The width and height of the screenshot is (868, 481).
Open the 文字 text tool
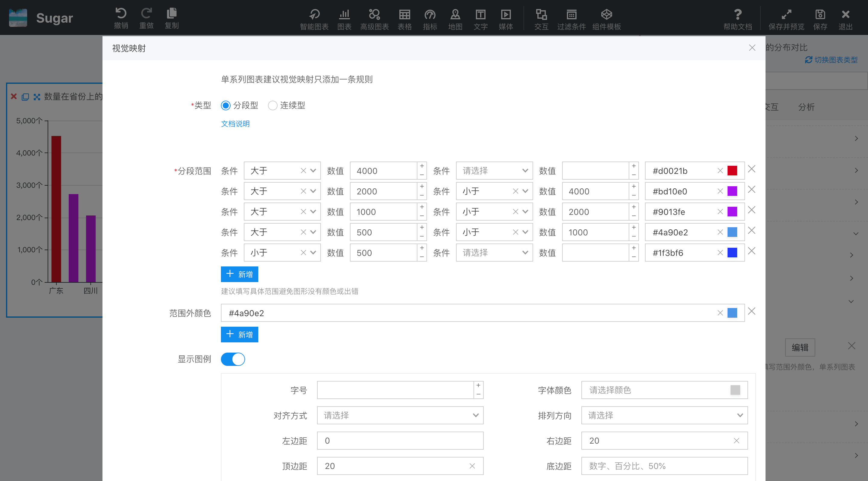pos(480,19)
